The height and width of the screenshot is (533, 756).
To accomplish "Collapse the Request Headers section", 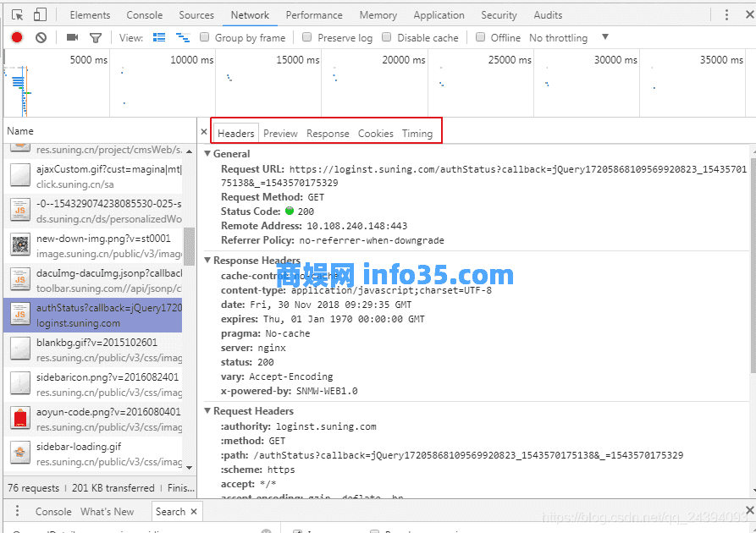I will (x=207, y=410).
